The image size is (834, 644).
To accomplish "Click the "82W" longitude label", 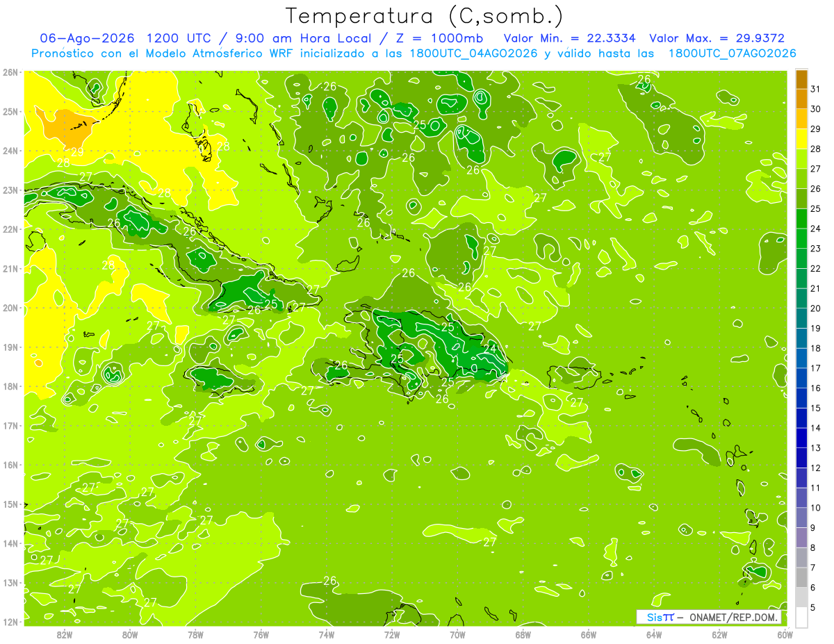I will coord(64,634).
